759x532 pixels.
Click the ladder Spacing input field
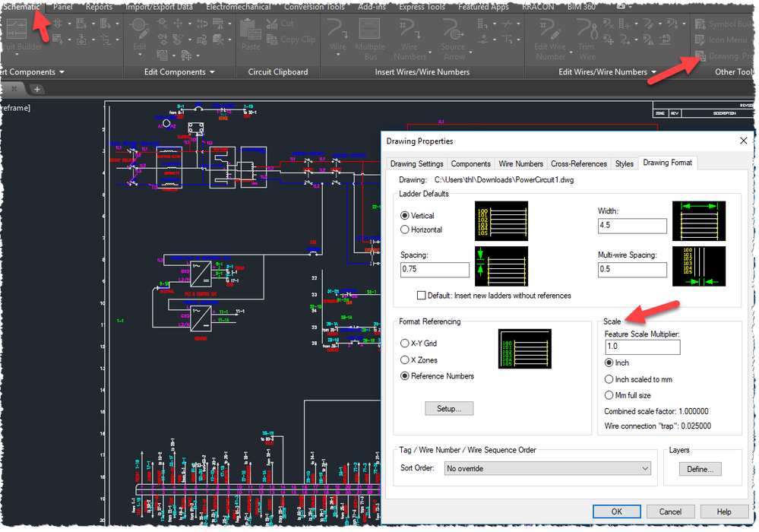point(435,269)
